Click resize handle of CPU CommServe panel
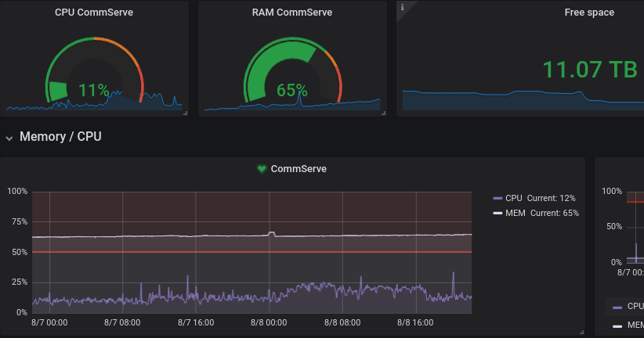The height and width of the screenshot is (338, 644). point(185,113)
